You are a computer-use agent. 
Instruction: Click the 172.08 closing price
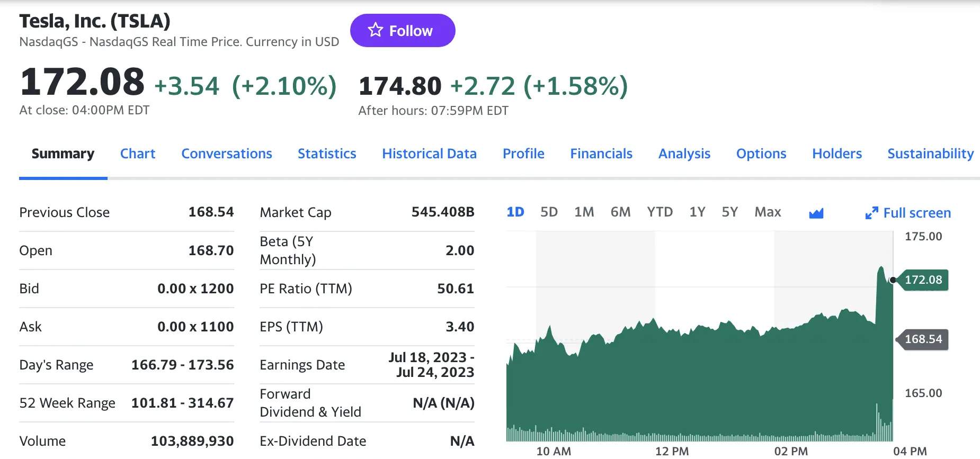pos(82,82)
